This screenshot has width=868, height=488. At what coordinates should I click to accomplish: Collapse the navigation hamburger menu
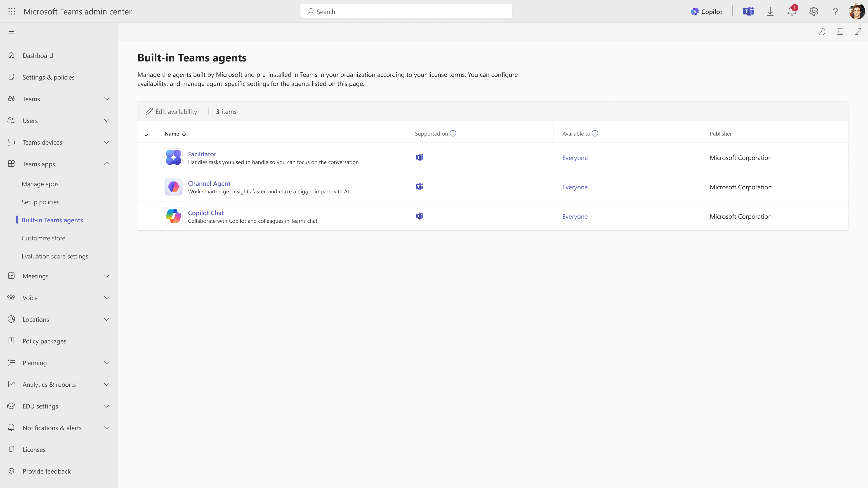[x=11, y=33]
